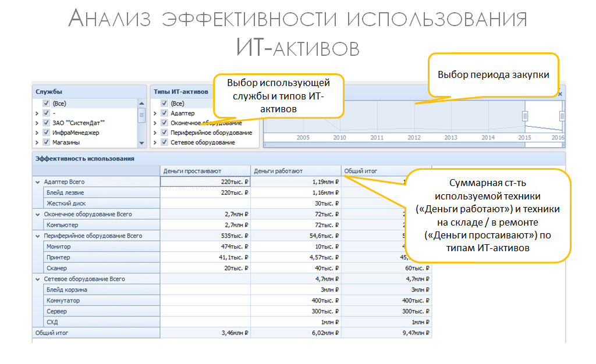596x364 pixels.
Task: Expand the ЗАО "СистемДат" node
Action: click(x=37, y=123)
